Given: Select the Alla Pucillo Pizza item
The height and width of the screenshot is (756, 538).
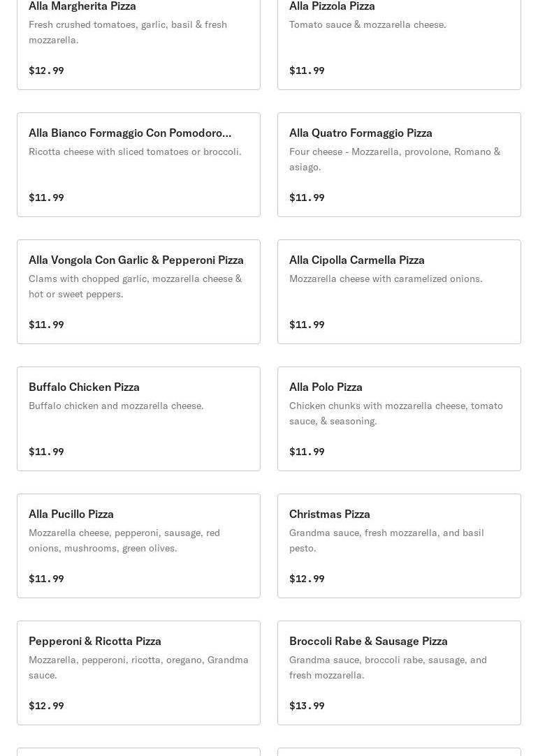Looking at the screenshot, I should point(71,514).
